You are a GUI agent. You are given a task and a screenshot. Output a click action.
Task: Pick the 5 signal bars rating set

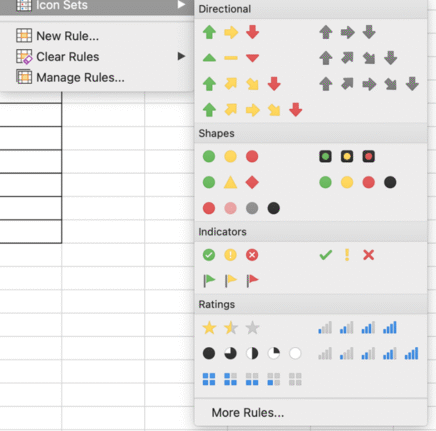coord(368,353)
